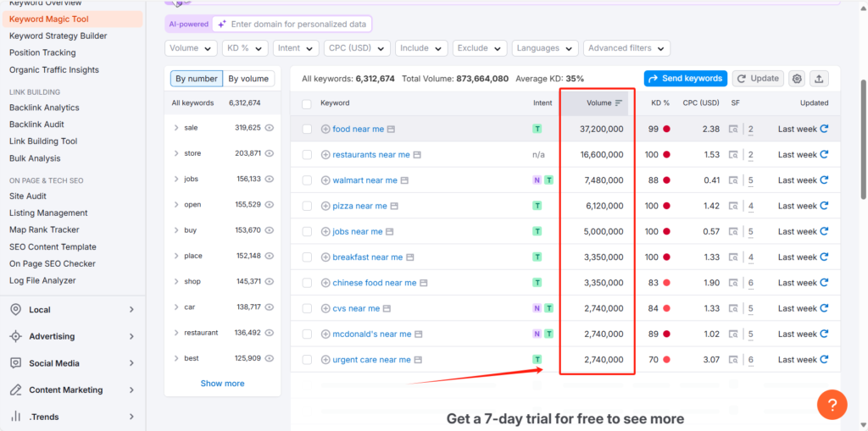This screenshot has width=868, height=431.
Task: Click Volume column sort icon
Action: pos(619,103)
